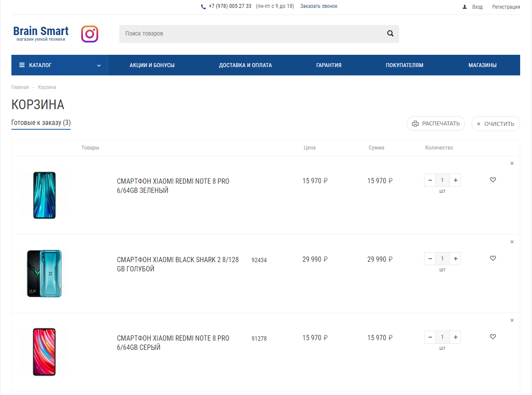532x395 pixels.
Task: Click Заказать звонок link
Action: [319, 6]
